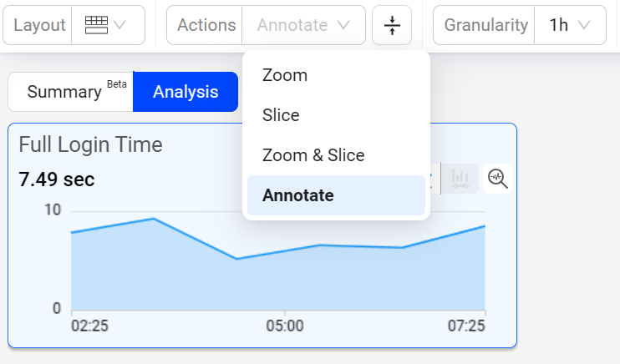Click the Granularity label
This screenshot has width=620, height=364.
point(486,25)
